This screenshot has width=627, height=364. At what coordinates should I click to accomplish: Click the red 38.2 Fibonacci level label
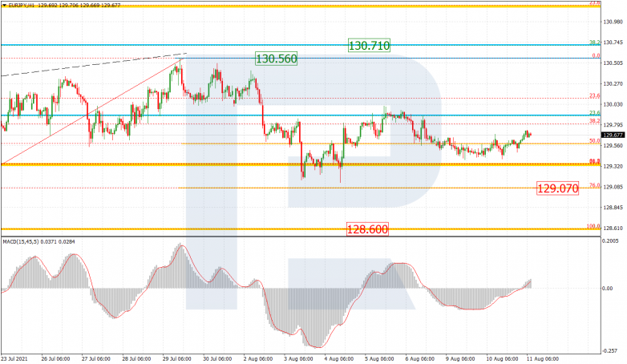point(595,121)
